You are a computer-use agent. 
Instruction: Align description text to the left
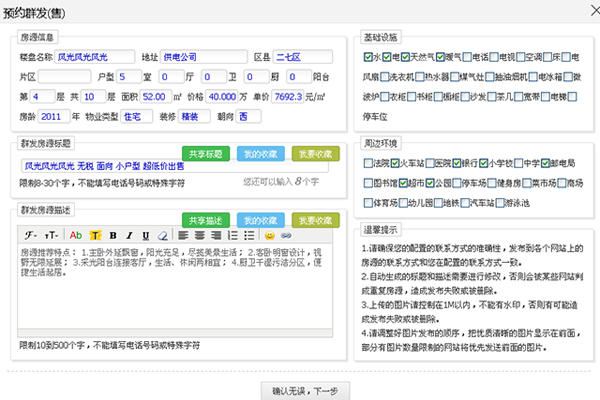tap(183, 235)
